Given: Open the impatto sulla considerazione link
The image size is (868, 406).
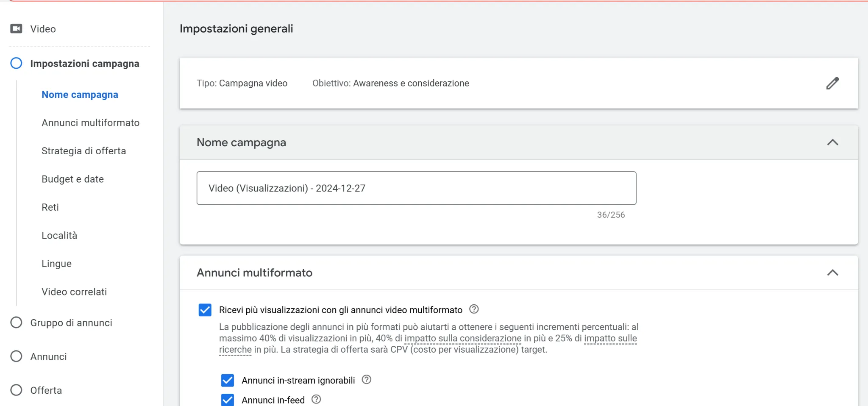Looking at the screenshot, I should point(463,338).
